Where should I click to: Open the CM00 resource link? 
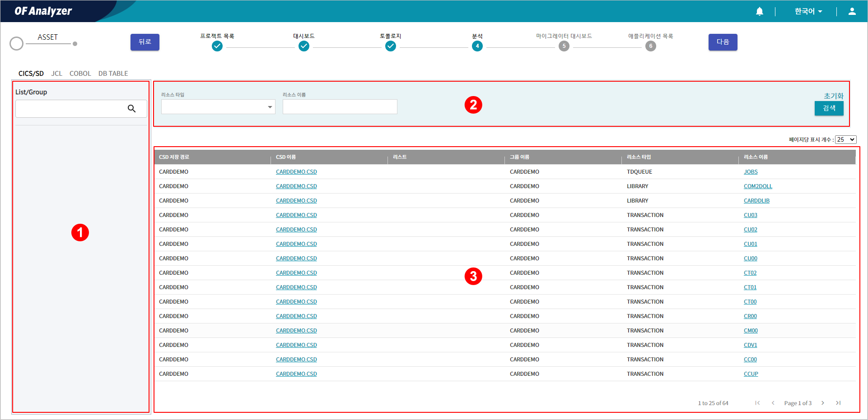click(x=751, y=331)
